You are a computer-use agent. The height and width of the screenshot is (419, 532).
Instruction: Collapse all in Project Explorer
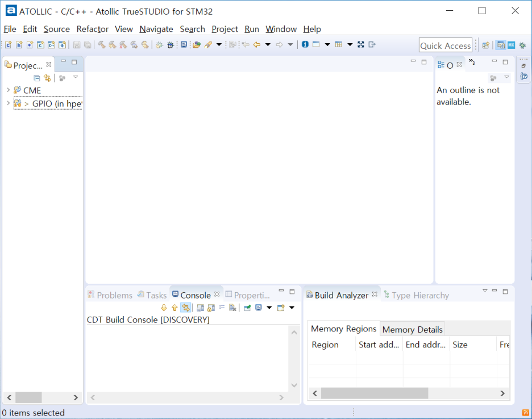[37, 78]
